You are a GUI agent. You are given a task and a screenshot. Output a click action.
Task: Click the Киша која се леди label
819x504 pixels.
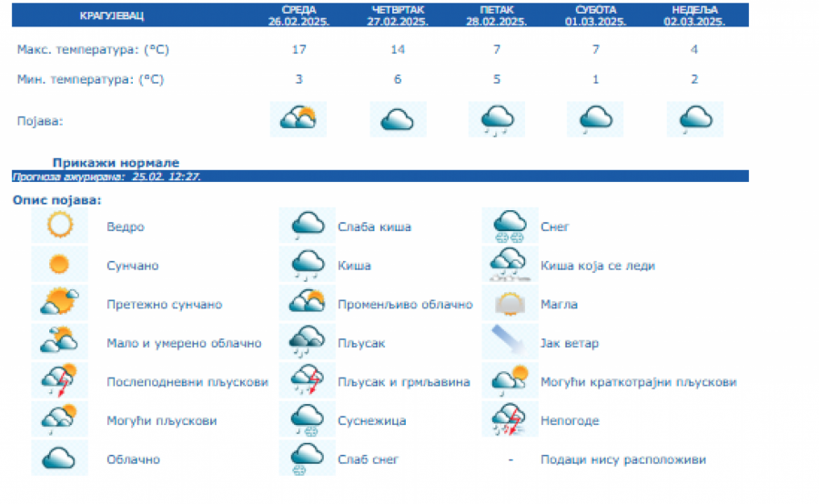(x=597, y=266)
